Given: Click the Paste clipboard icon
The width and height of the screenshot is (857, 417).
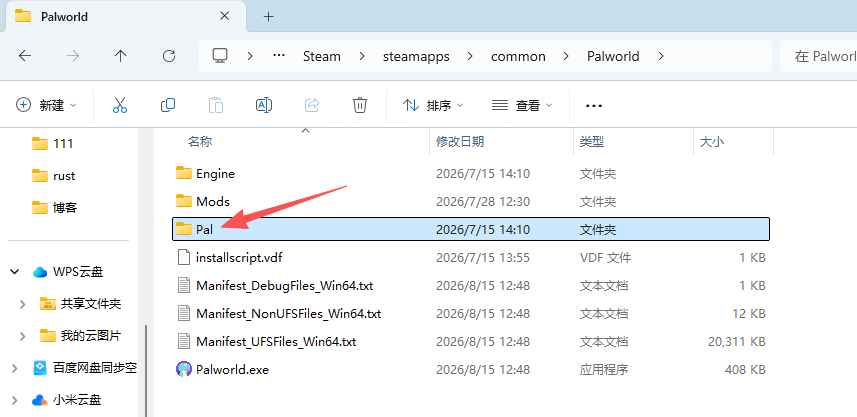Looking at the screenshot, I should (x=216, y=105).
